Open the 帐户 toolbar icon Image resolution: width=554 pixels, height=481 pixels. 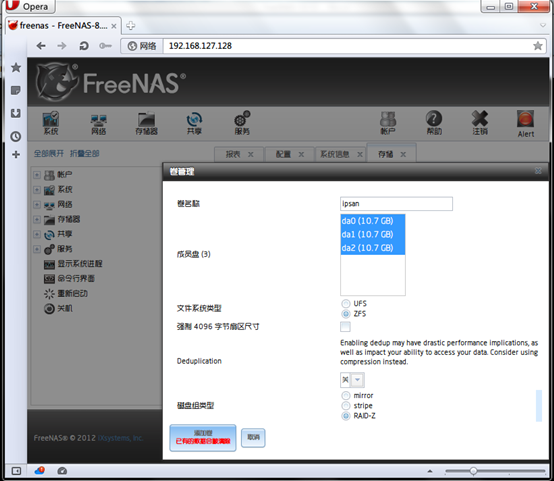click(388, 123)
